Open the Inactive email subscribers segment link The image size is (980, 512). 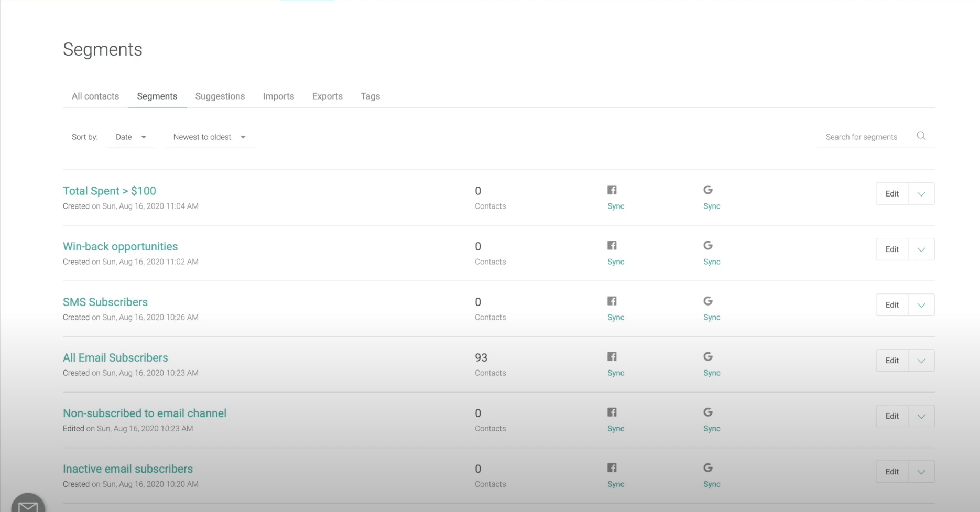pos(128,469)
